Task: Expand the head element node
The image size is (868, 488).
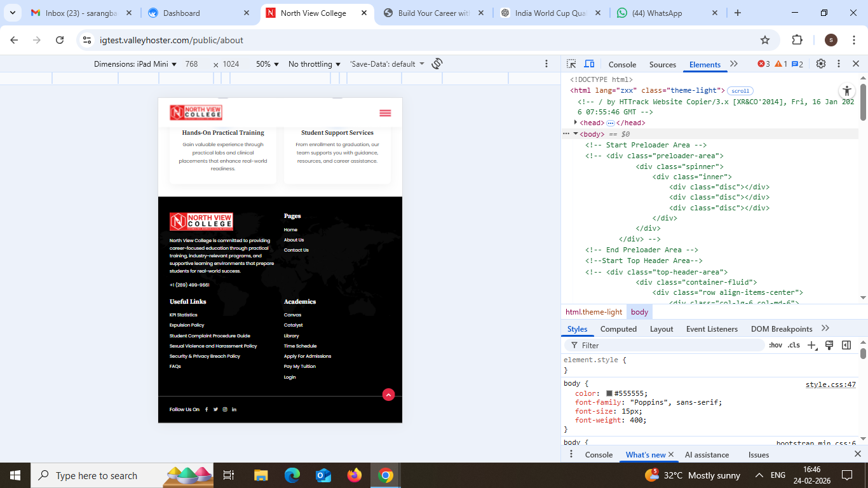Action: (x=576, y=123)
